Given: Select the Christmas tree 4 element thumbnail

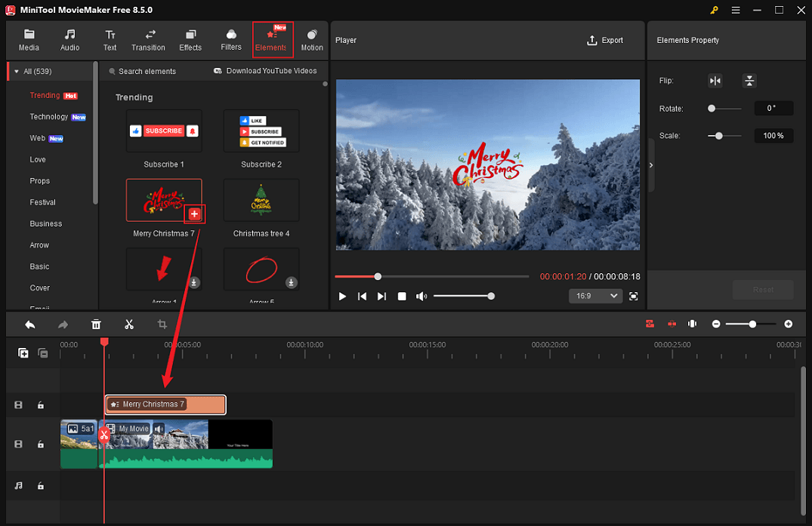Looking at the screenshot, I should coord(261,200).
